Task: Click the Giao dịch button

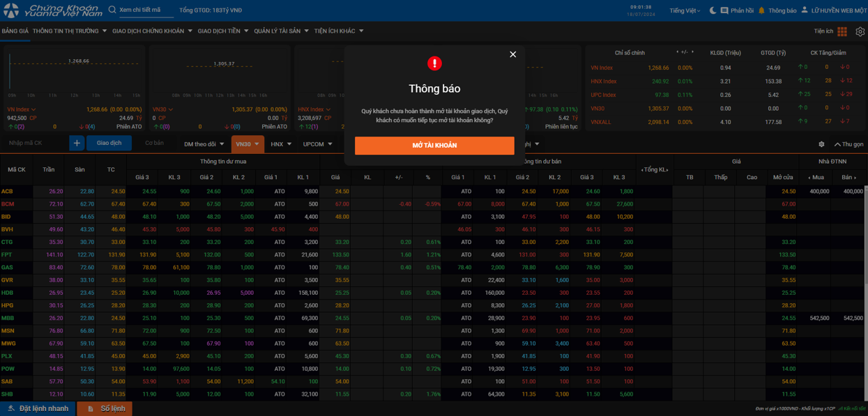Action: [109, 143]
